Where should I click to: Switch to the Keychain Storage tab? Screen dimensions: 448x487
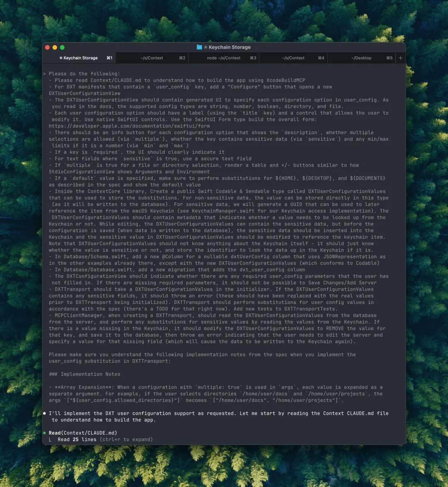[79, 58]
